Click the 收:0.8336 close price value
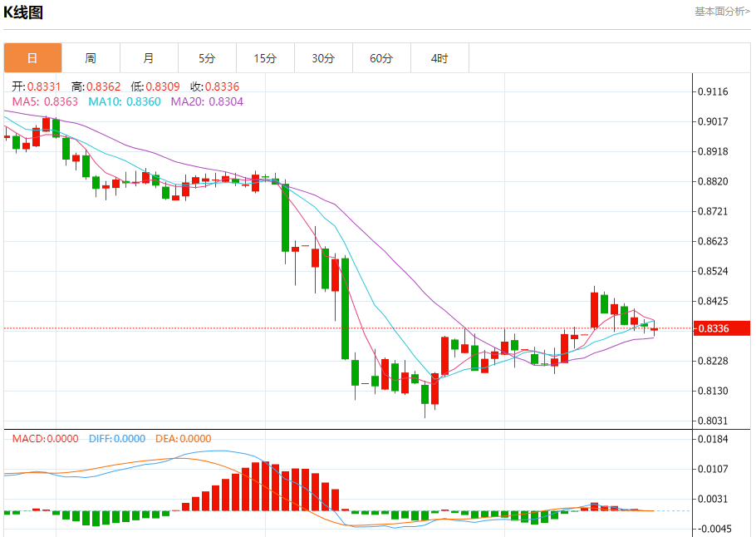 (x=214, y=86)
